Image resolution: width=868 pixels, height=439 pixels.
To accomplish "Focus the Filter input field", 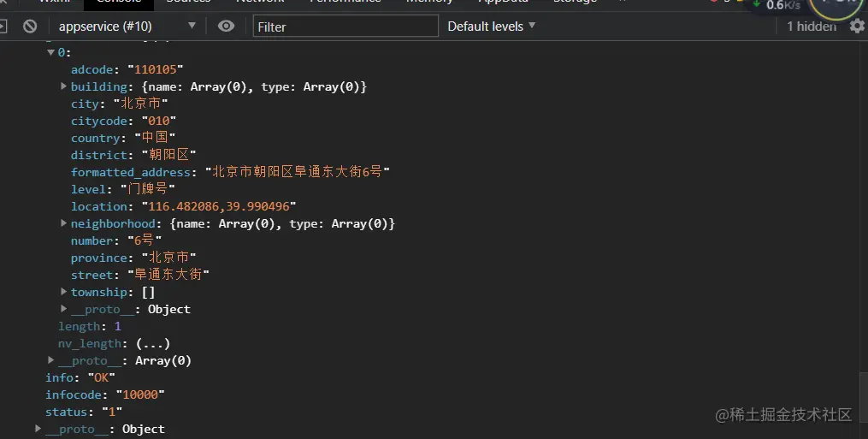I will [x=345, y=26].
